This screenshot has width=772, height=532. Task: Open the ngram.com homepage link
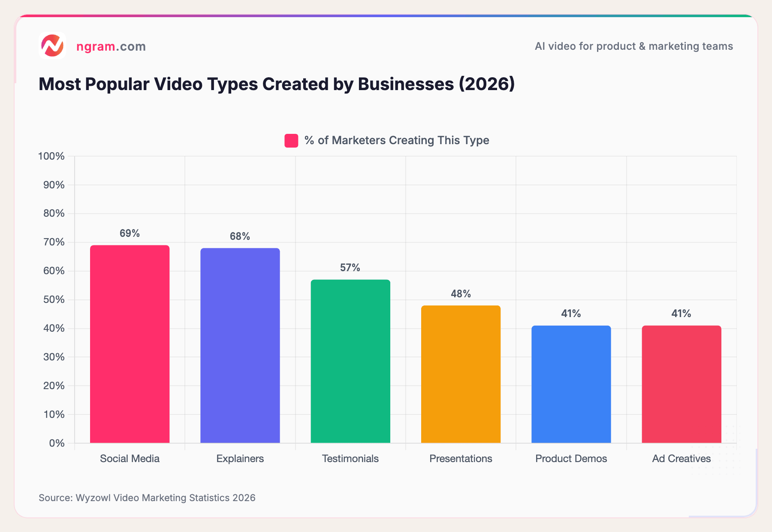[111, 46]
